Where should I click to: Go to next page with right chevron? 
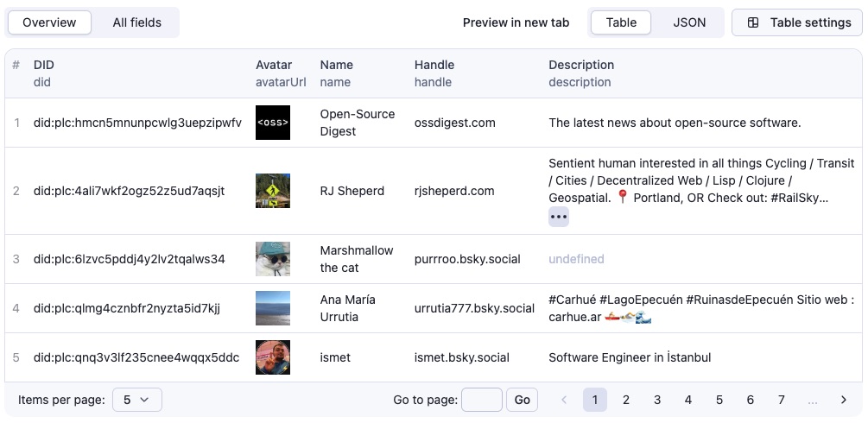(843, 400)
